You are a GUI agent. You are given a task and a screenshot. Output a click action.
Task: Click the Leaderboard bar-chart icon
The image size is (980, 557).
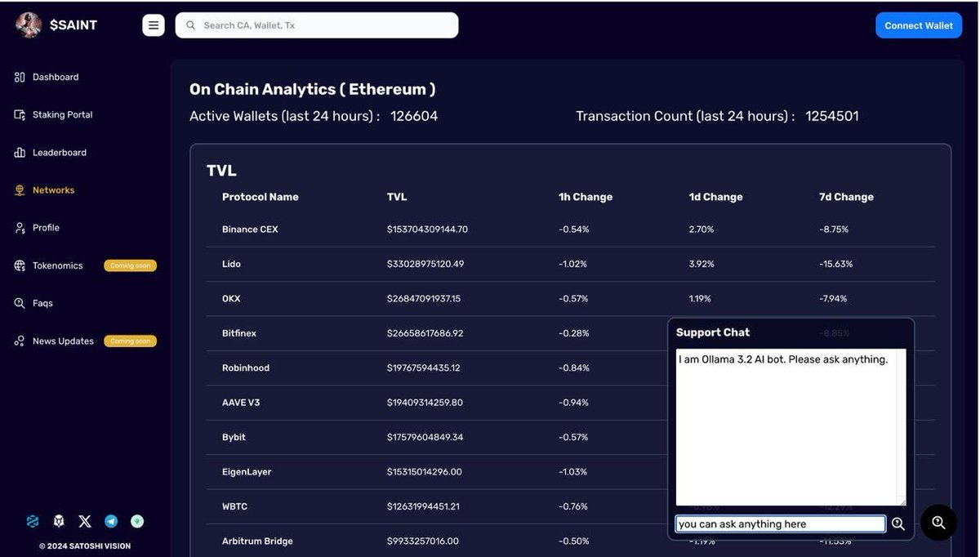pyautogui.click(x=20, y=153)
